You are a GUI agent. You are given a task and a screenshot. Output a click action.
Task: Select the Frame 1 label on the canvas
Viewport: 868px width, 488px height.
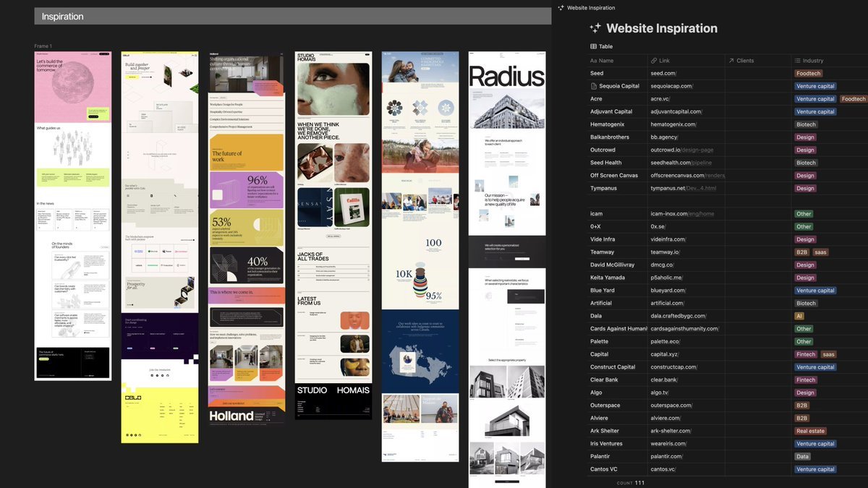(43, 46)
